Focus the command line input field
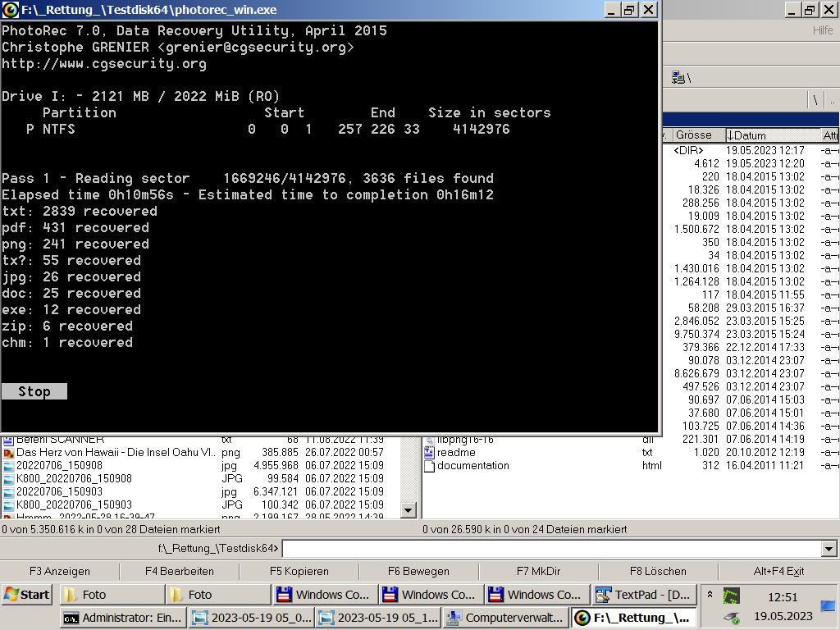840x630 pixels. click(552, 549)
